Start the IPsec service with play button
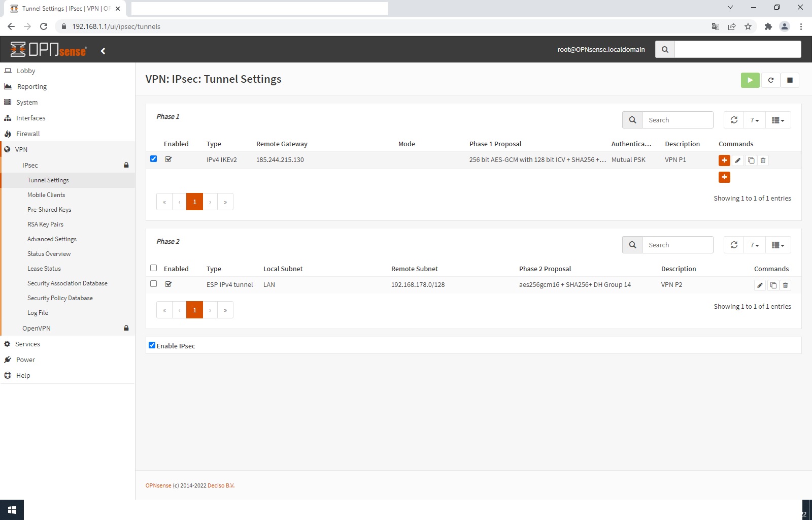The image size is (812, 520). (750, 80)
